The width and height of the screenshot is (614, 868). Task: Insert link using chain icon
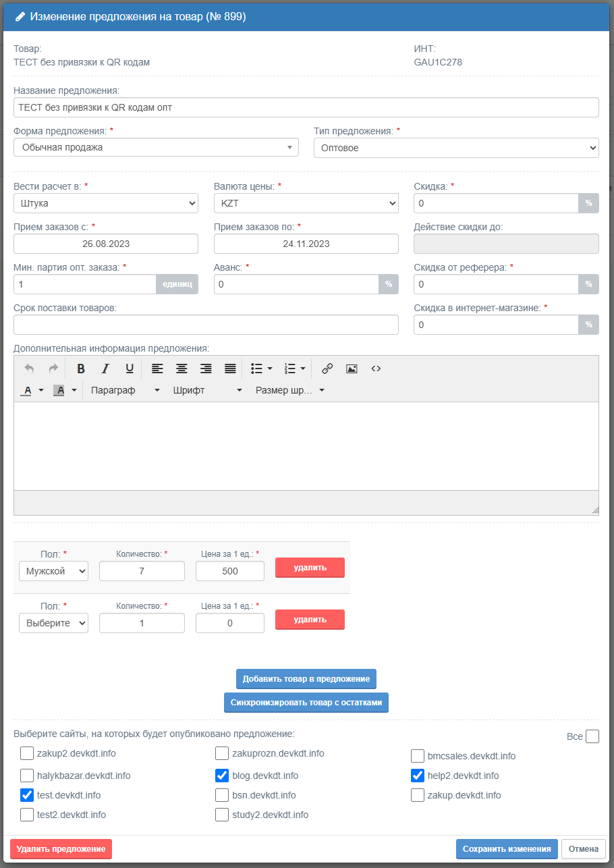[x=327, y=369]
